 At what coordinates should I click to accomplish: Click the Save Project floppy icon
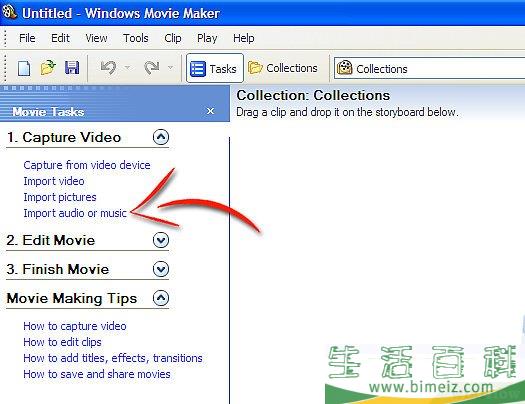72,68
